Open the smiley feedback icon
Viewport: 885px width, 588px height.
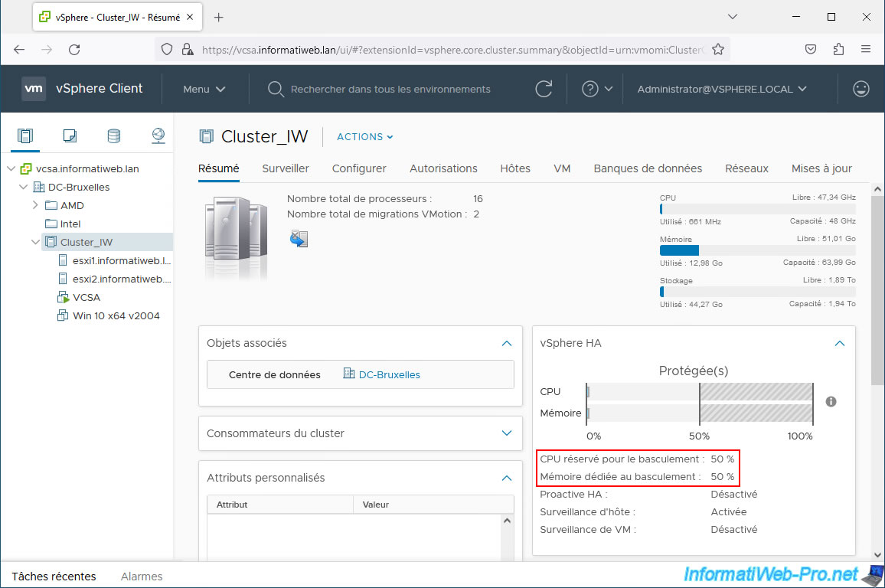click(x=861, y=89)
